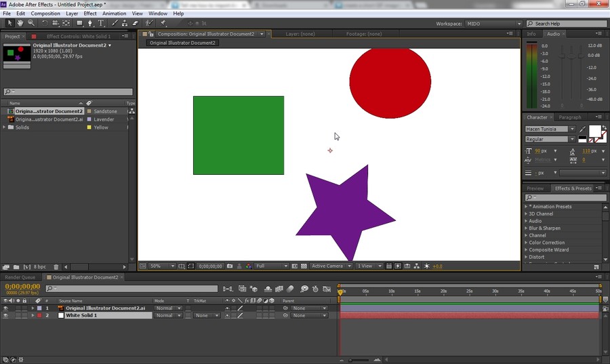610x364 pixels.
Task: Click the delete trash icon in Project panel
Action: click(x=56, y=267)
